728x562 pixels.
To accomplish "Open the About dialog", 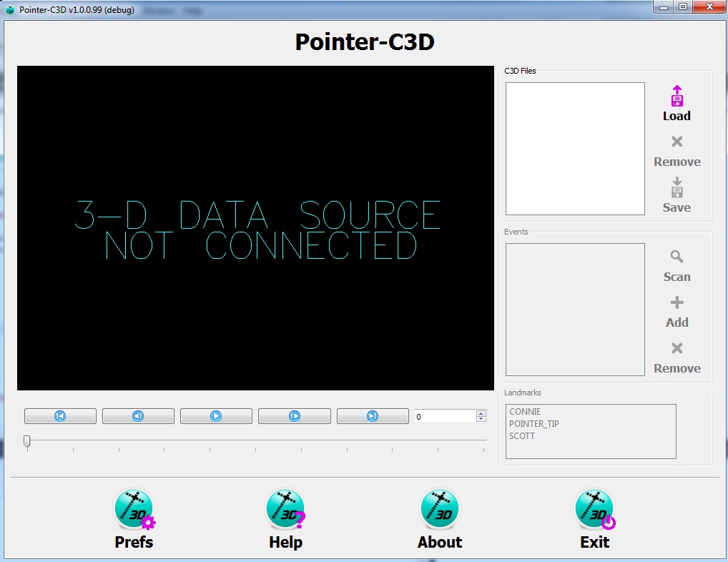I will tap(439, 519).
